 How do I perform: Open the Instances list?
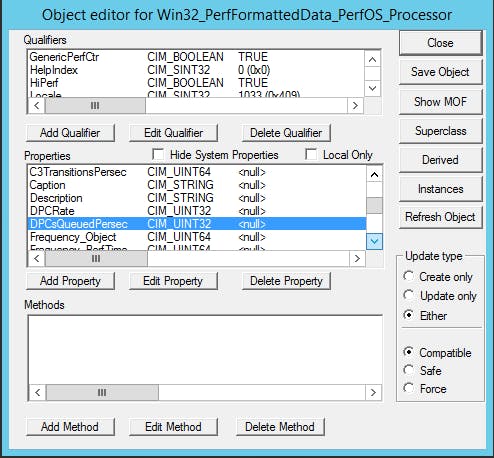pos(440,189)
